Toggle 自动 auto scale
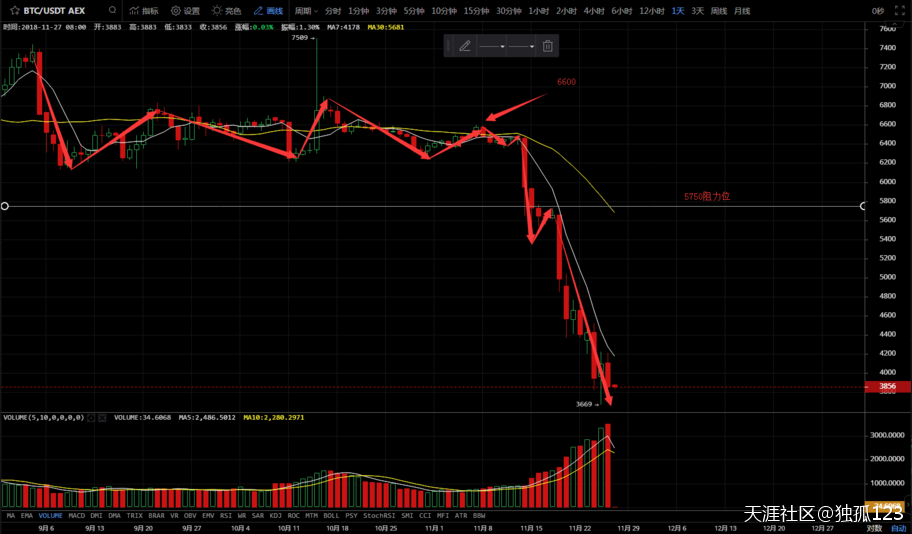This screenshot has height=534, width=912. click(899, 528)
